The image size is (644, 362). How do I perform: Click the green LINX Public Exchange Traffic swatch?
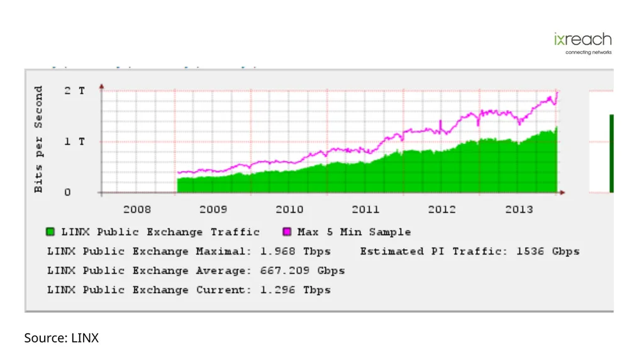click(x=50, y=232)
